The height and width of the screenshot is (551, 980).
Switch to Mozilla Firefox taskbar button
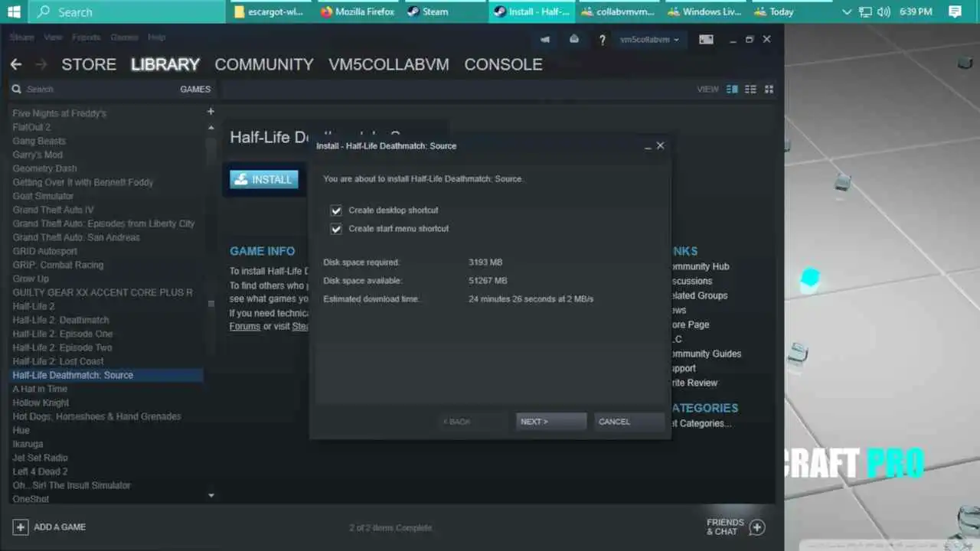point(358,11)
